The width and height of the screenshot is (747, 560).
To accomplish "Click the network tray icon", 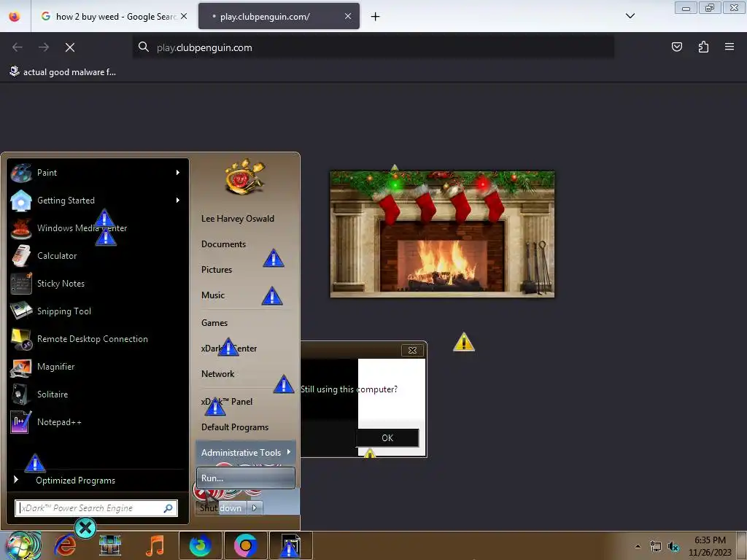I will click(656, 546).
